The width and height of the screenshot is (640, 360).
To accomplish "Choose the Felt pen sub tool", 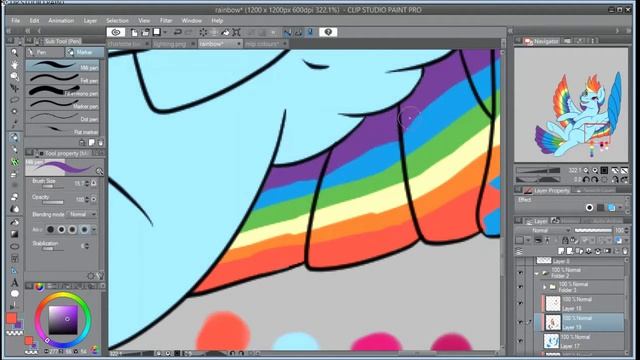I will pos(62,78).
